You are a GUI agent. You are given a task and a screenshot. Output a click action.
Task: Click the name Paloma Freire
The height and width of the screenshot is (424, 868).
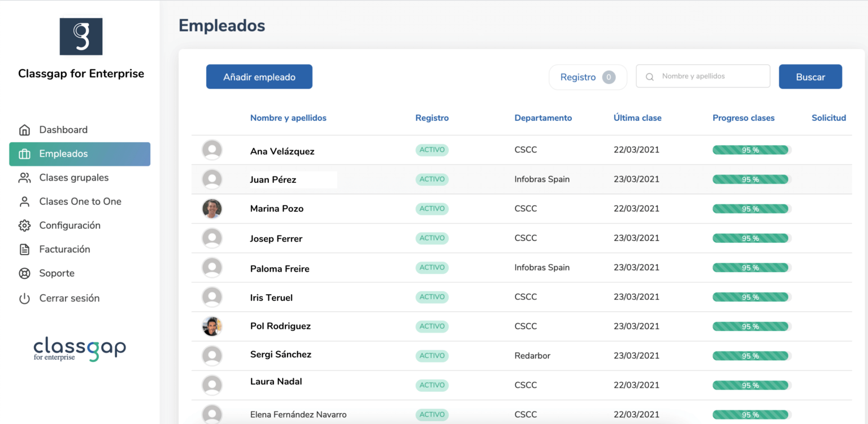[x=280, y=269]
